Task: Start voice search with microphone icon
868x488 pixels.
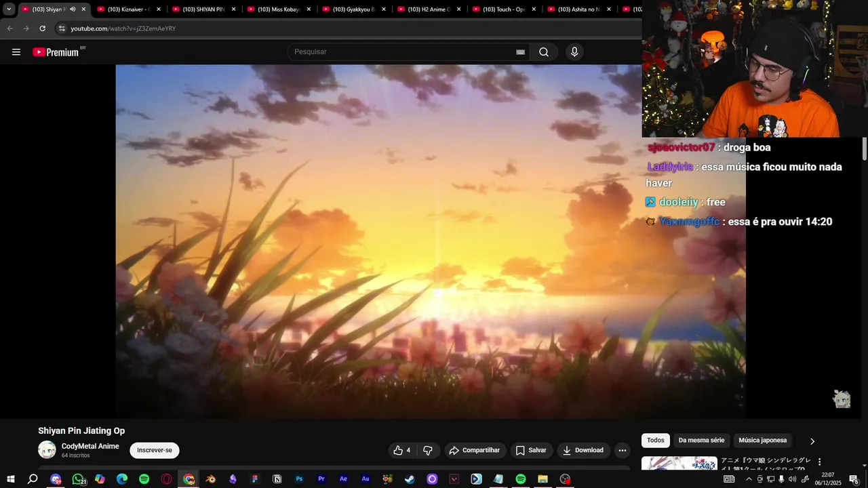Action: [x=574, y=52]
